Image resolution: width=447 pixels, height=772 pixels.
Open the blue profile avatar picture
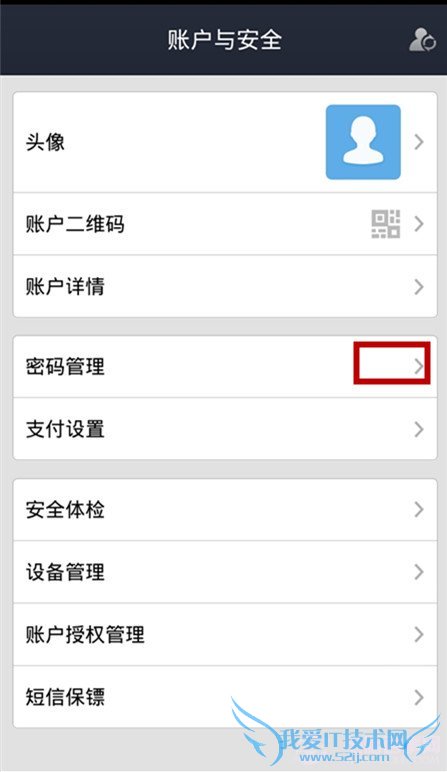point(363,142)
